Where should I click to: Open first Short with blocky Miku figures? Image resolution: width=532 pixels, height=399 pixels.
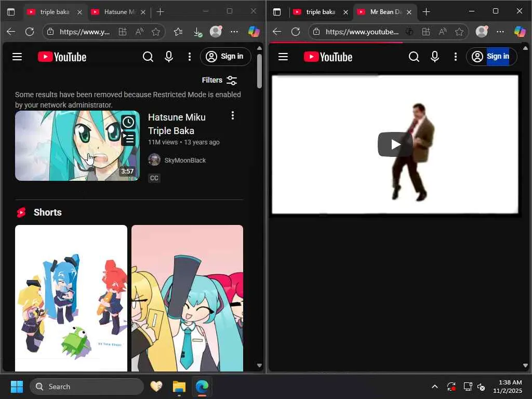click(x=71, y=298)
